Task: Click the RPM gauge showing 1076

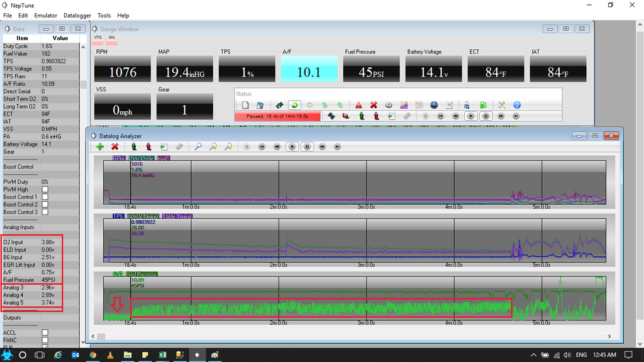Action: [x=123, y=69]
